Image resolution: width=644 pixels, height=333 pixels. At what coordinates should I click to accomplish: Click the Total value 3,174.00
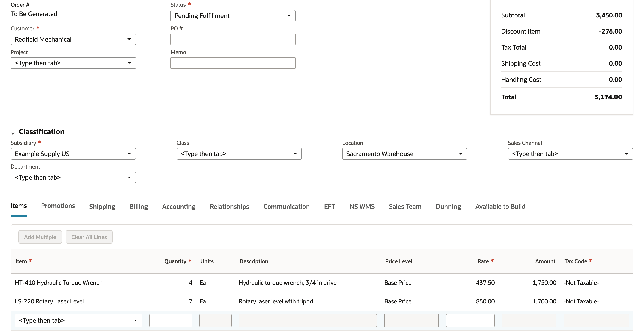coord(608,97)
